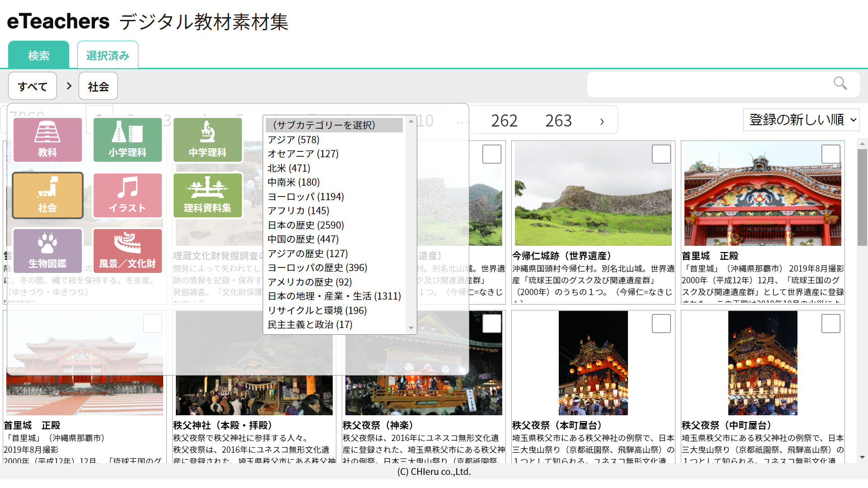868x488 pixels.
Task: Open the 登録の新しい順 sort dropdown
Action: (801, 120)
